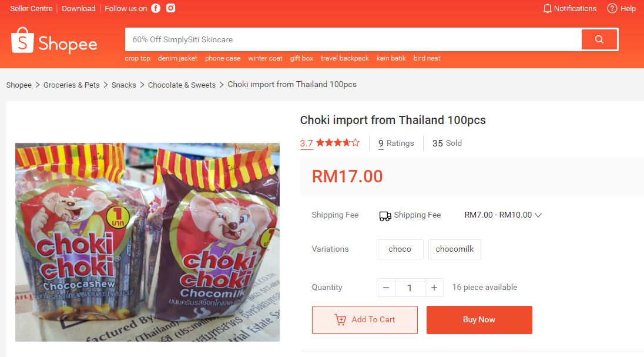Viewport: 644px width, 357px height.
Task: Click the search box with SimplySiti placeholder
Action: click(x=353, y=39)
